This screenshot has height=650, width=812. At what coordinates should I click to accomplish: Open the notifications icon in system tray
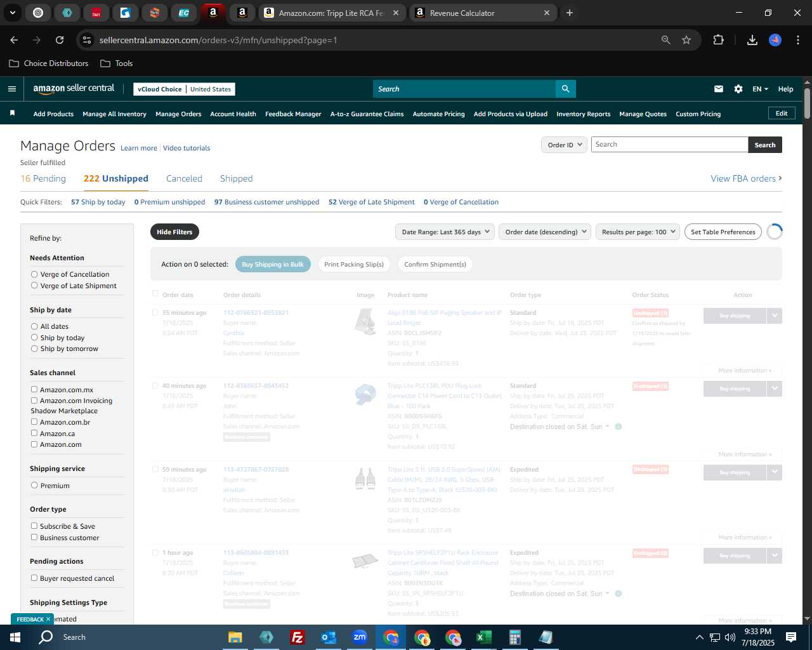point(791,637)
